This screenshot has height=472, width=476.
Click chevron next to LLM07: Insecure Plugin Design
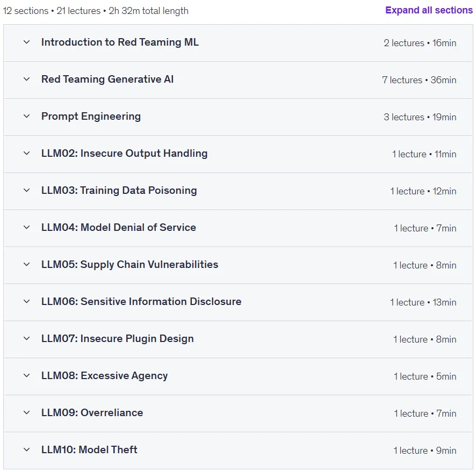pyautogui.click(x=27, y=338)
